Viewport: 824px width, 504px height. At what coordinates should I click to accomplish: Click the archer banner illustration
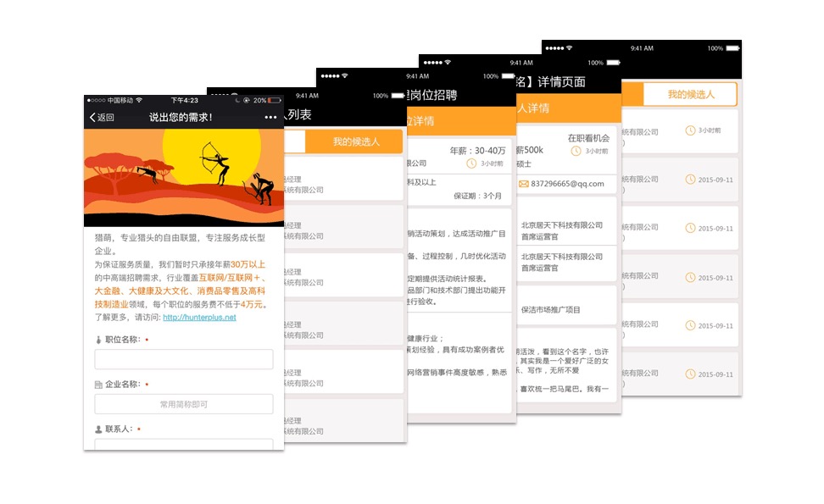point(183,178)
